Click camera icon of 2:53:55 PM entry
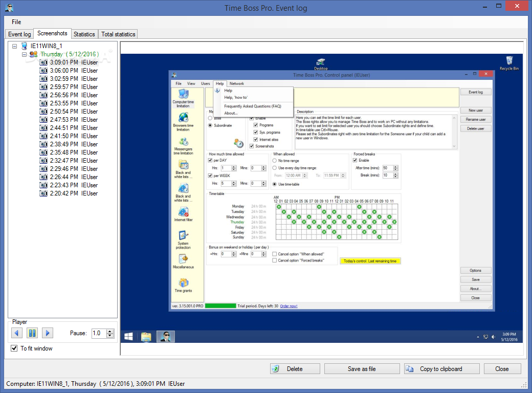532x393 pixels. pyautogui.click(x=43, y=103)
